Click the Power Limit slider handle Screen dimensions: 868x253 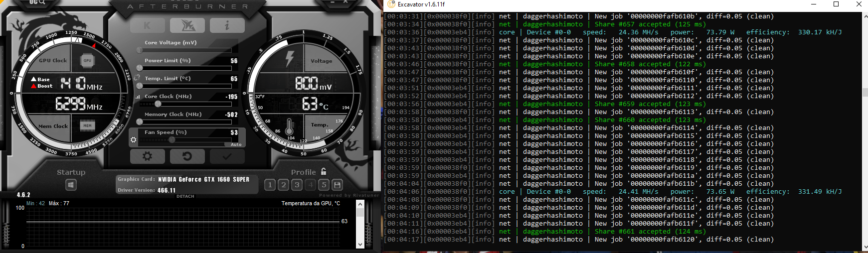point(140,68)
